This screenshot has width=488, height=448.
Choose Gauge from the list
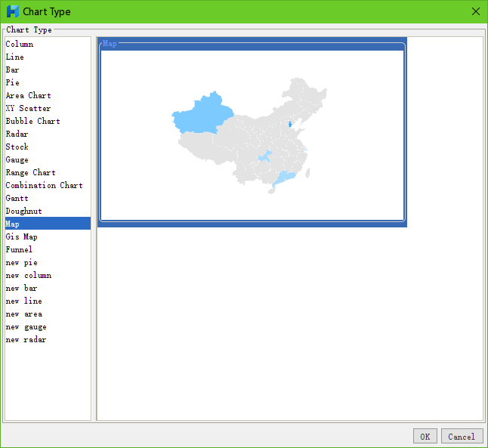click(48, 159)
